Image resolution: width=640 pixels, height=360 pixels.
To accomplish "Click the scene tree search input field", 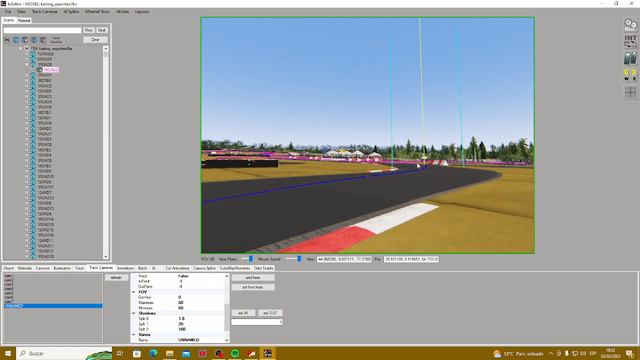I will point(43,30).
